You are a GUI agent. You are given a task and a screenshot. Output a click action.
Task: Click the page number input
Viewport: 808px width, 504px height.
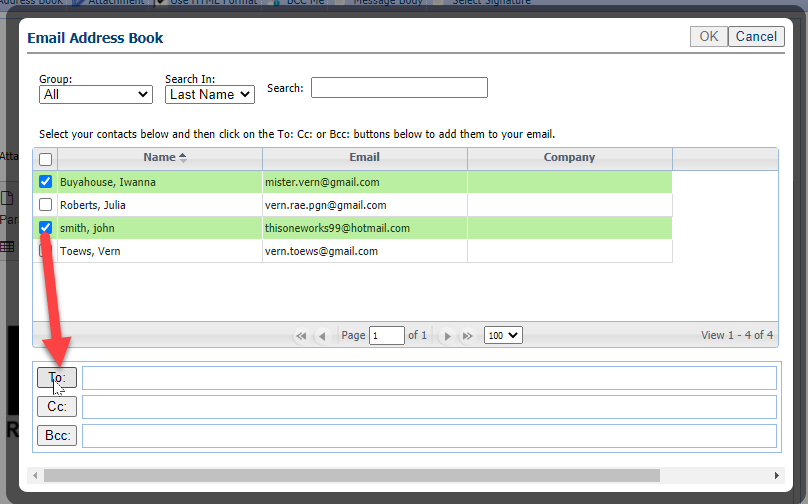click(x=386, y=335)
